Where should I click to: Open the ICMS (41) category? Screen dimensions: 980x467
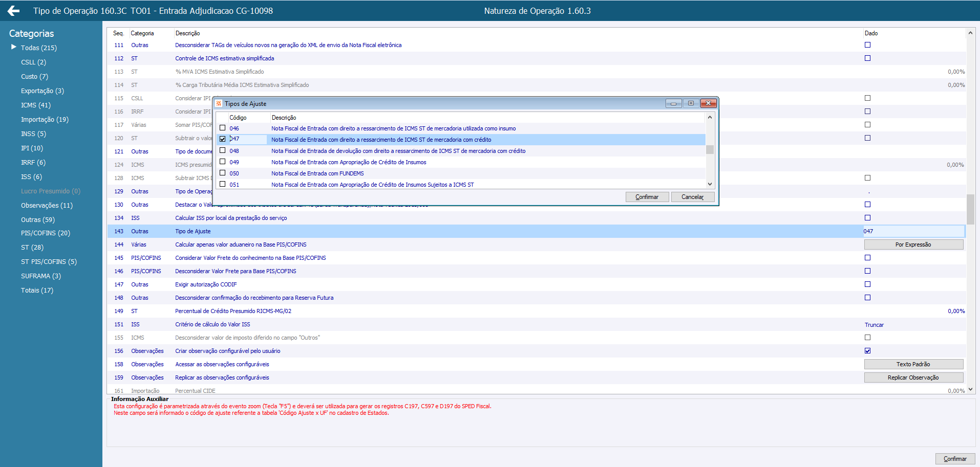[36, 105]
